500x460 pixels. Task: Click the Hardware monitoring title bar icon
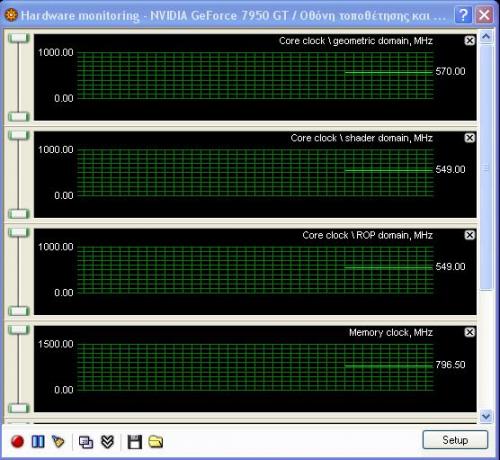click(x=11, y=15)
